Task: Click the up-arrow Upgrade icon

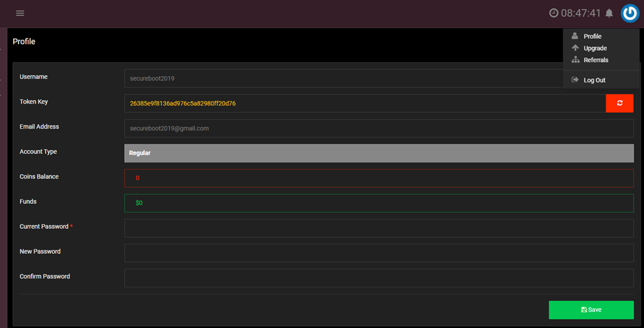Action: coord(575,48)
